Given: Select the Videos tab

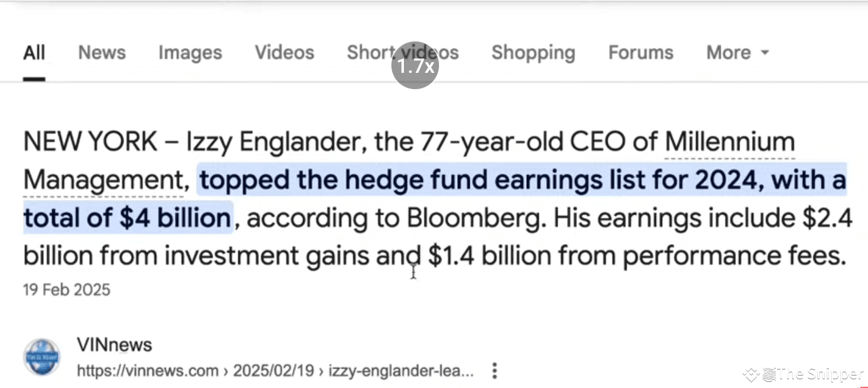Looking at the screenshot, I should 283,53.
